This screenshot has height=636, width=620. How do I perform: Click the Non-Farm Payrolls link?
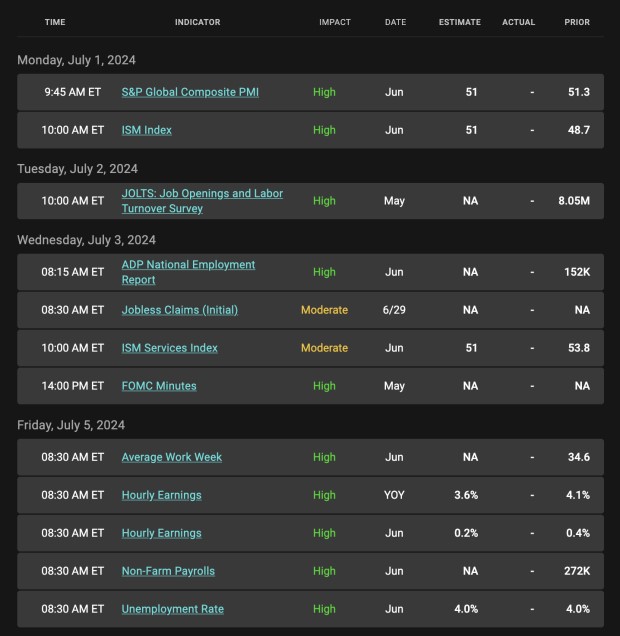click(168, 571)
